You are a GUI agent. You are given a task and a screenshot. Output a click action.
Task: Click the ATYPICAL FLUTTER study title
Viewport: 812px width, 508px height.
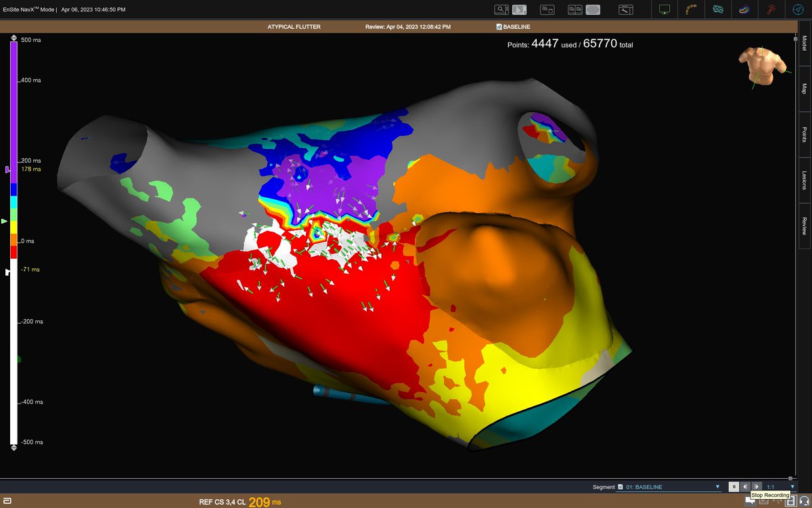coord(294,26)
